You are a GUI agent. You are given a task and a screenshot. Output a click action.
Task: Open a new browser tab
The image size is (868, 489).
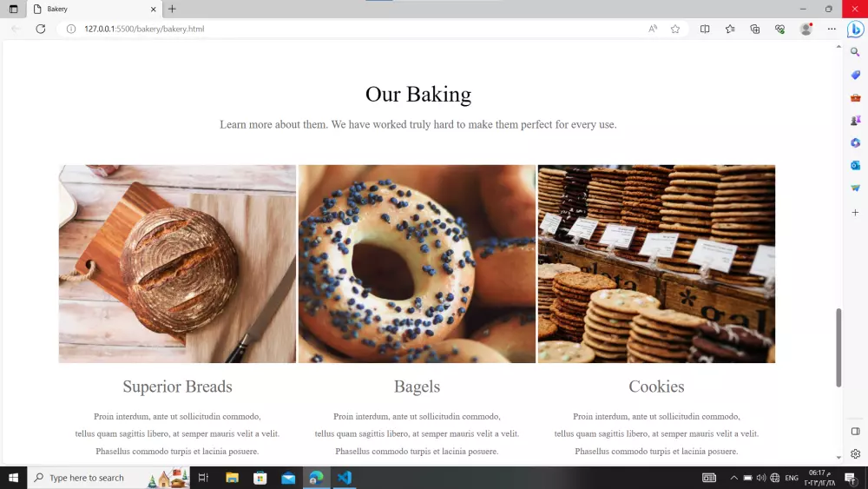pos(172,9)
